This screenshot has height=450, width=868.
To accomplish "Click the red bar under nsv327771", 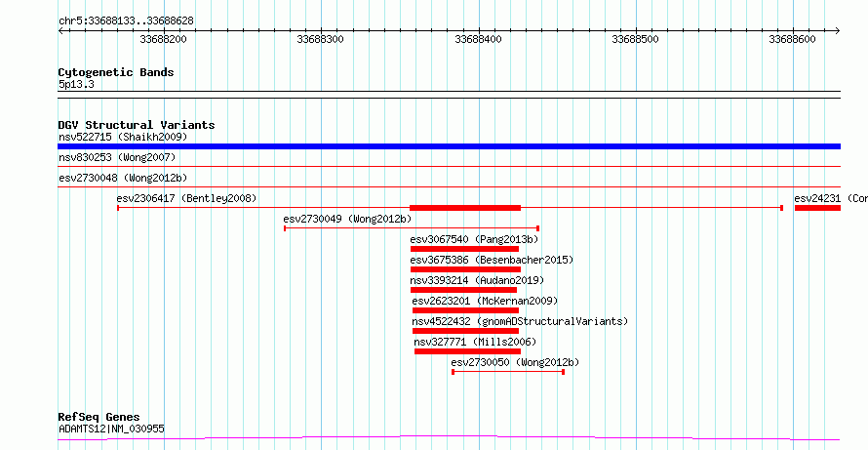I will point(468,351).
